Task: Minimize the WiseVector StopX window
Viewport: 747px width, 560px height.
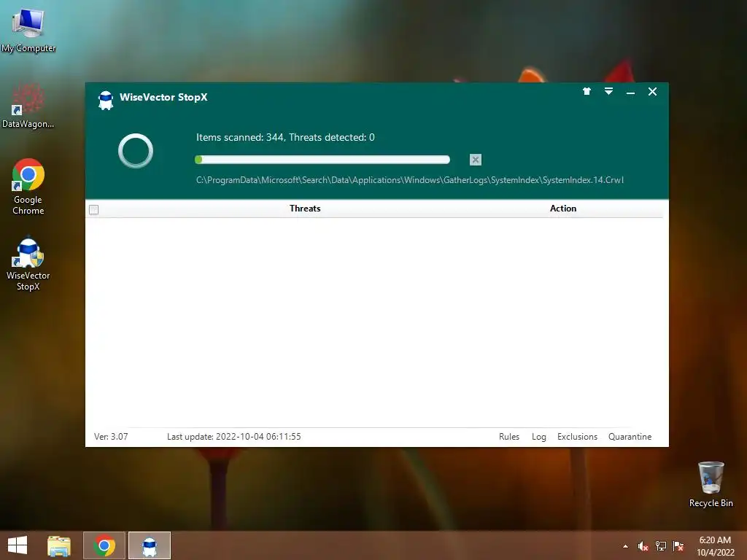Action: 630,93
